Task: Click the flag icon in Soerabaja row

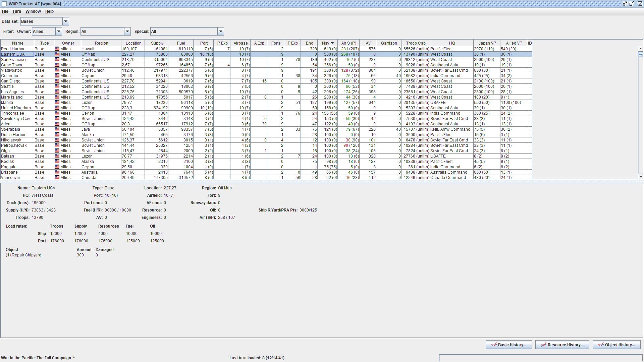Action: tap(57, 129)
